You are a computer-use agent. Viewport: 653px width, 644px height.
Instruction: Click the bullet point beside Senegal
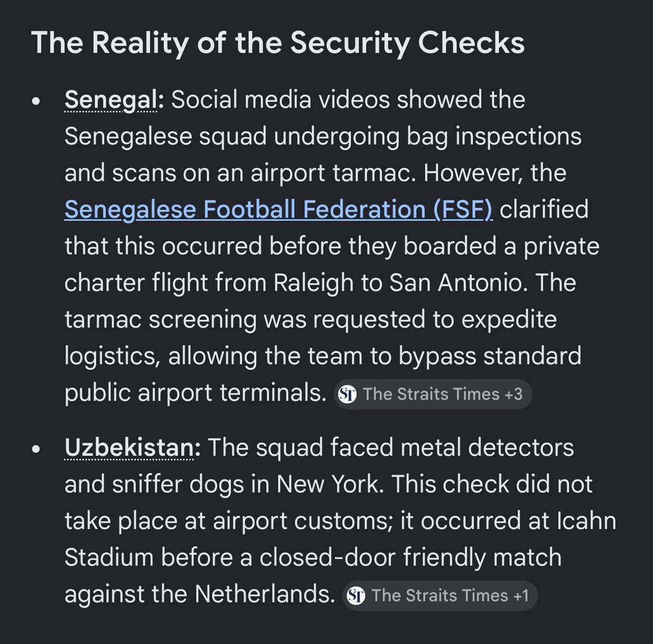tap(36, 101)
